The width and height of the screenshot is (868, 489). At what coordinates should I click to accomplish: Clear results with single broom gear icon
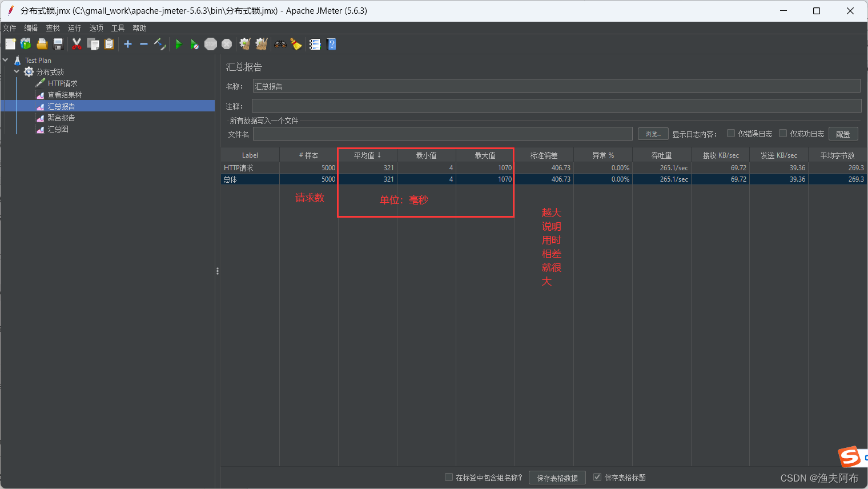(x=245, y=44)
